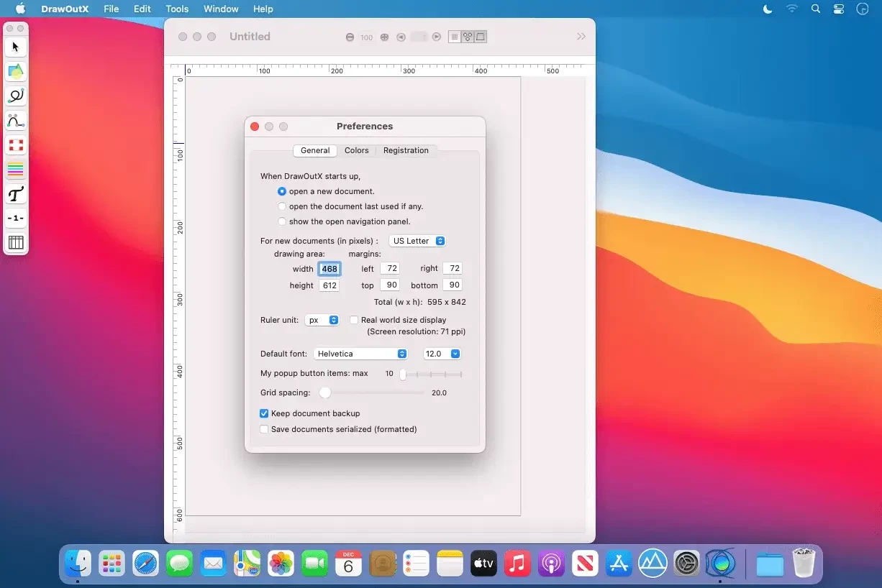This screenshot has width=882, height=588.
Task: Open the US Letter paper size dropdown
Action: click(x=417, y=241)
